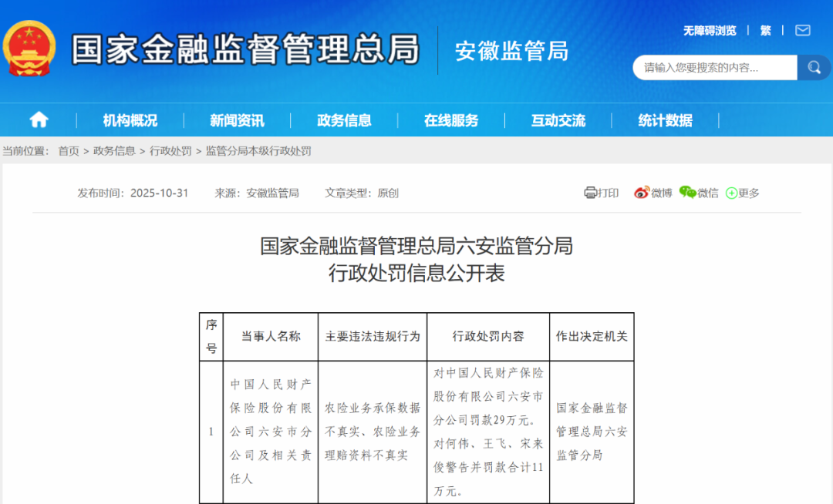Open the 机构概况 menu
This screenshot has height=504, width=833.
click(x=130, y=120)
